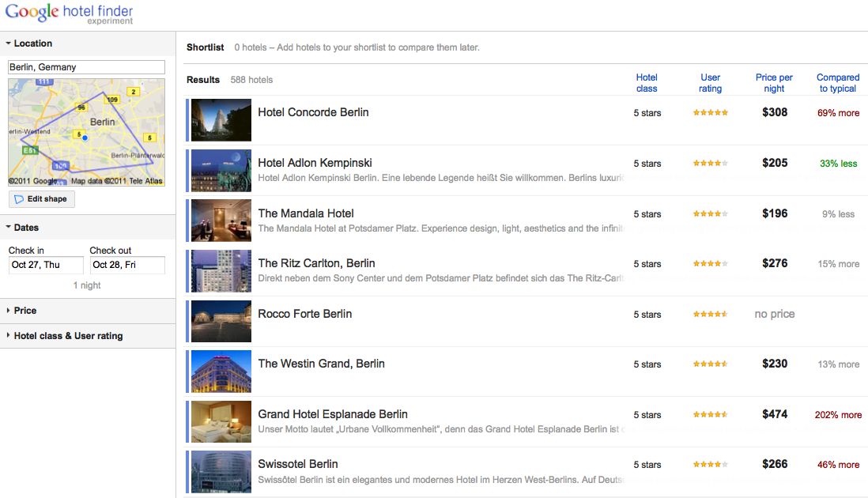868x498 pixels.
Task: Expand the Price filter section
Action: point(21,311)
